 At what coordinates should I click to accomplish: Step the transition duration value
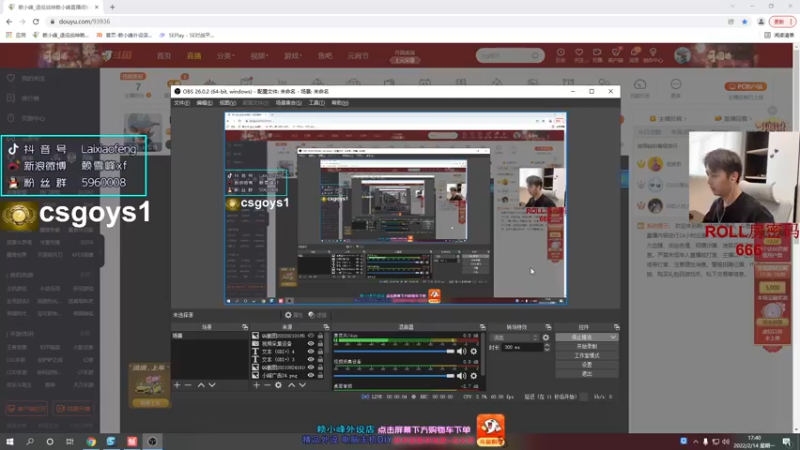(547, 347)
